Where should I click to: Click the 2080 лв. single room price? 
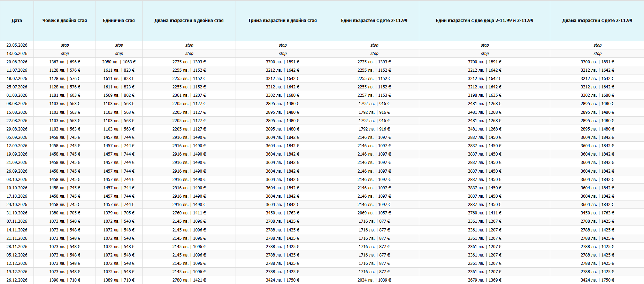110,62
